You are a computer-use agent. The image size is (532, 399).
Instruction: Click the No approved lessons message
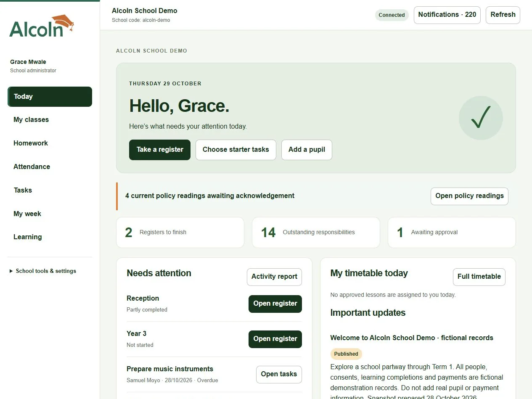[x=393, y=295]
